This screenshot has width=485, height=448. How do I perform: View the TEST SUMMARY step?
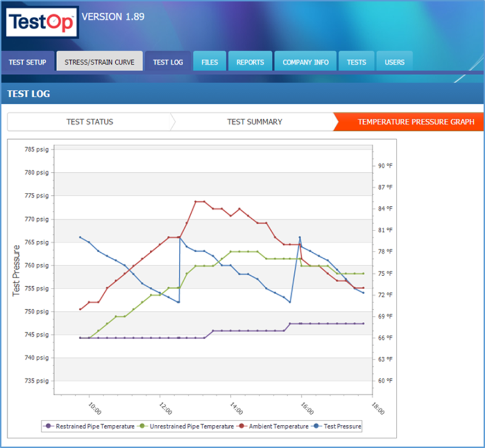click(x=255, y=122)
